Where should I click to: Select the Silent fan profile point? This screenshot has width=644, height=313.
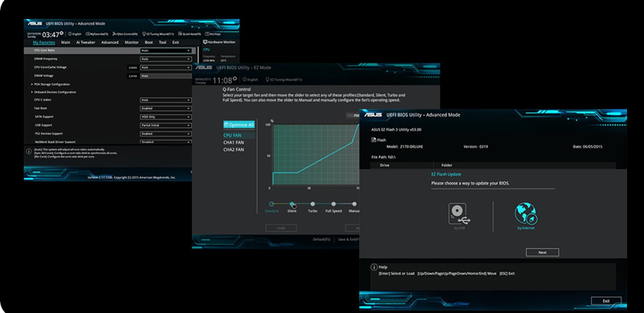[x=292, y=204]
